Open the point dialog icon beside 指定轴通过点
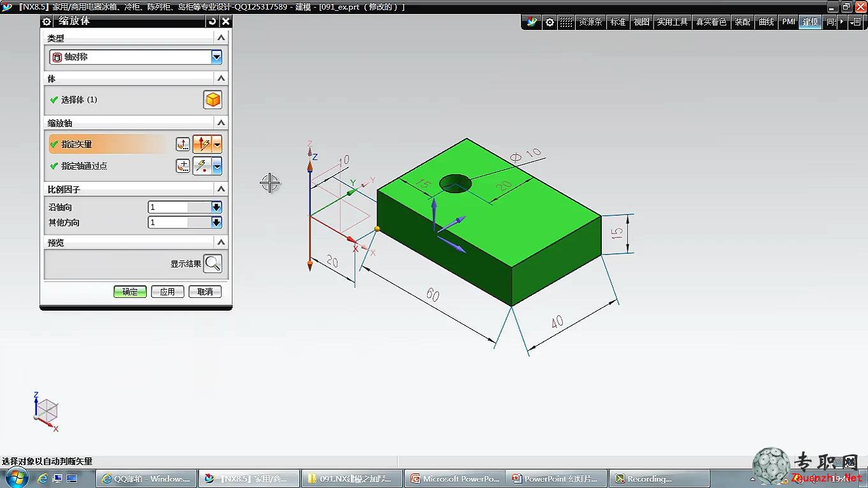 (183, 166)
